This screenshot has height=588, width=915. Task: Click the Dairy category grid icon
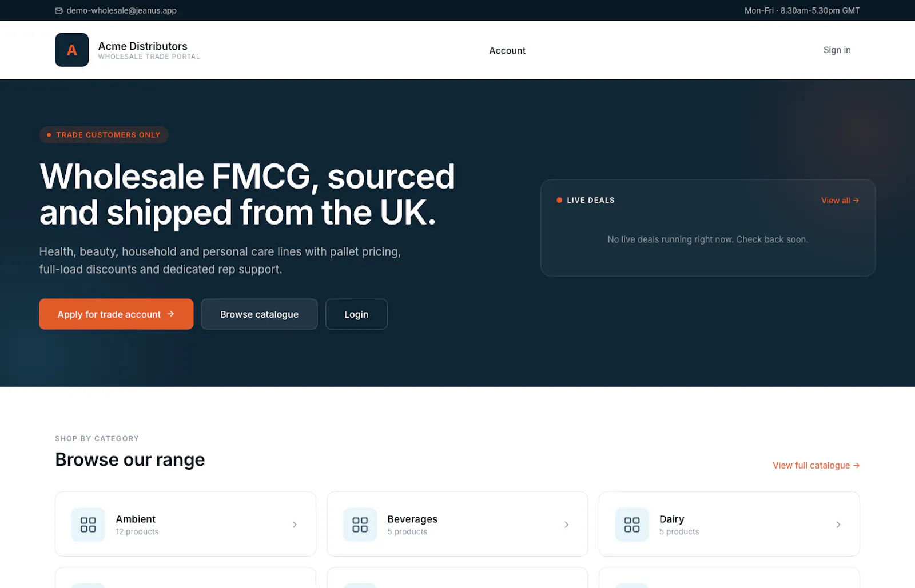coord(632,525)
